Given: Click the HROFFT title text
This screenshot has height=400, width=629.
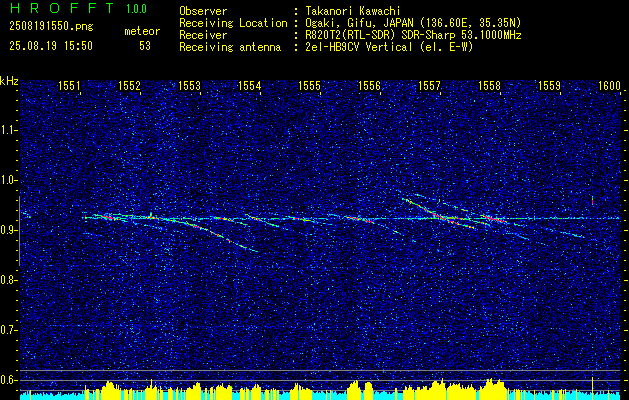Looking at the screenshot, I should [62, 8].
